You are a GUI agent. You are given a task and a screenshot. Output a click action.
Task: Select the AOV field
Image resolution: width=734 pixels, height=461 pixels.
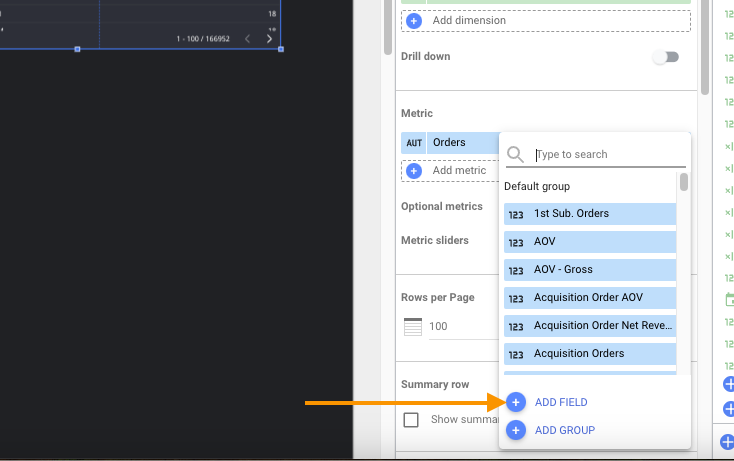(x=590, y=241)
